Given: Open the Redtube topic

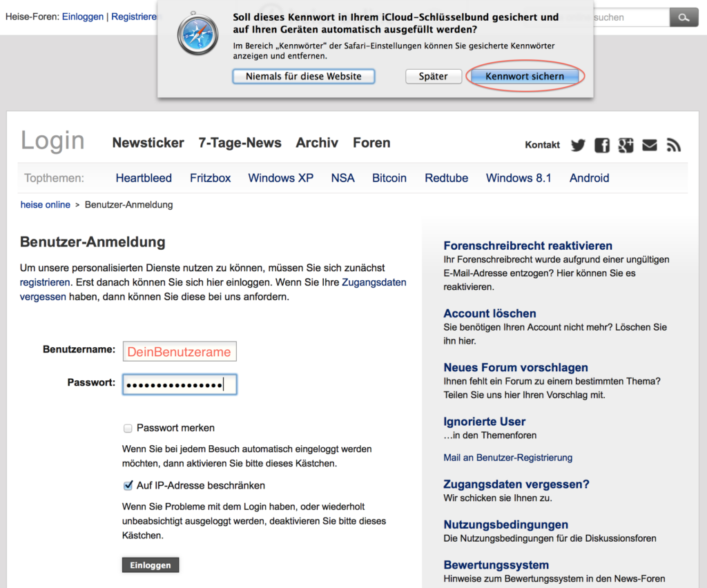Looking at the screenshot, I should pos(447,178).
